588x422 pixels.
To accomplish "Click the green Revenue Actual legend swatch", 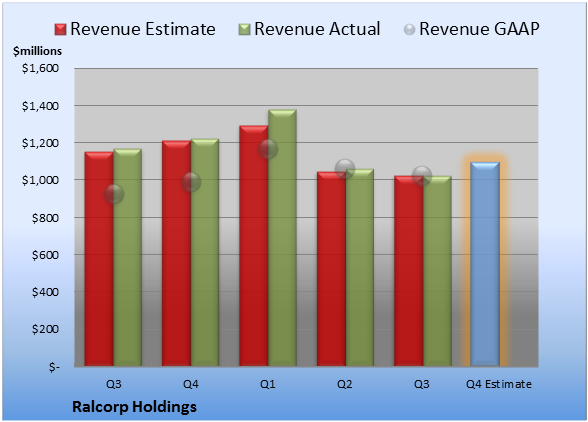I will click(x=244, y=30).
